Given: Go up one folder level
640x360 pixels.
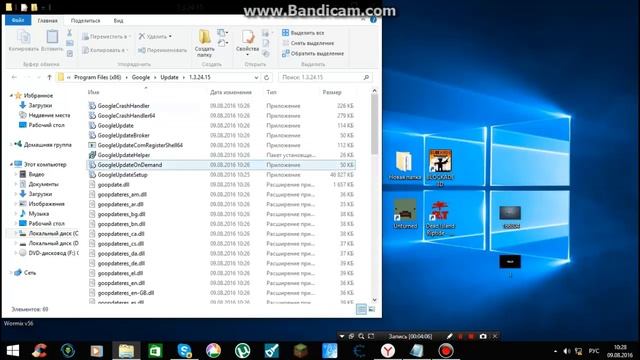Looking at the screenshot, I should point(49,77).
